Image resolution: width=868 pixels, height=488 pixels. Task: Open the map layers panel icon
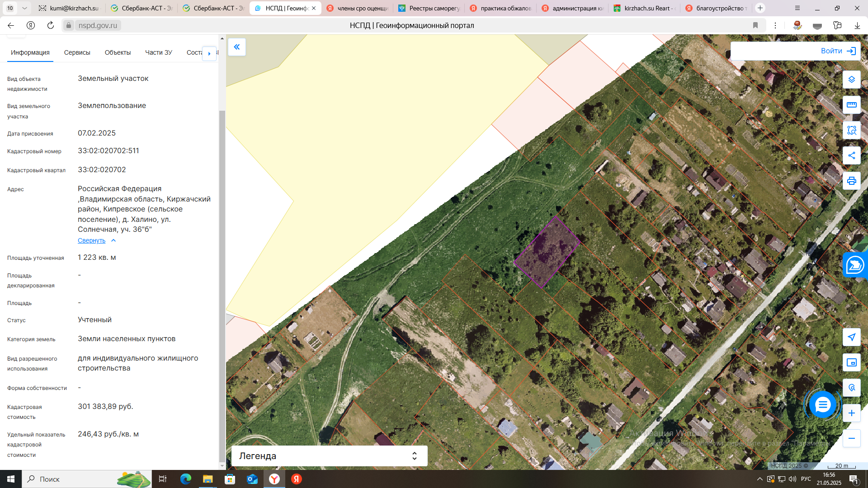click(851, 80)
